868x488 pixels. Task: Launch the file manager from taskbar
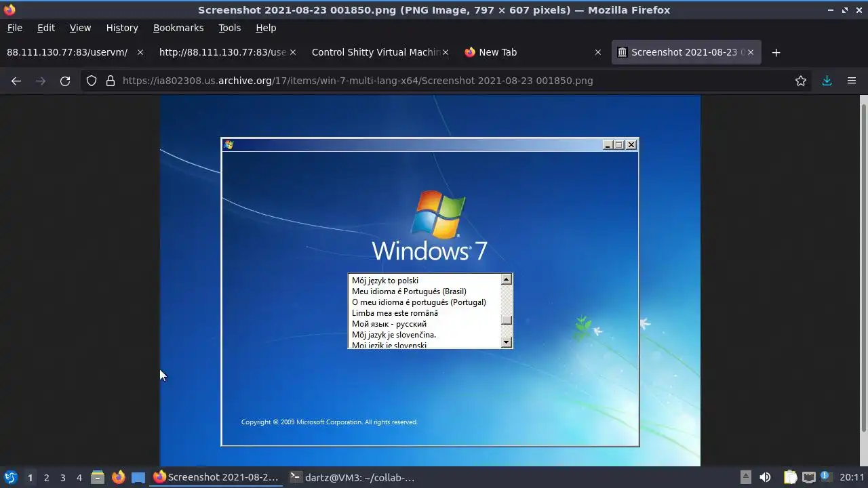tap(98, 477)
